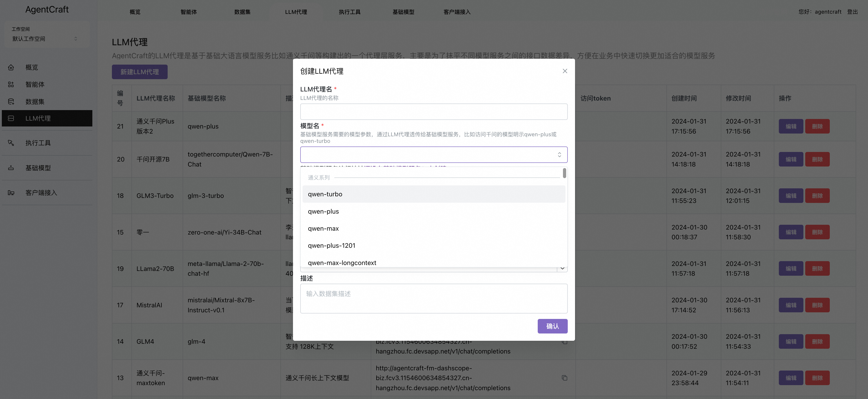Click the server icon beside LLM代理 in sidebar

click(11, 118)
